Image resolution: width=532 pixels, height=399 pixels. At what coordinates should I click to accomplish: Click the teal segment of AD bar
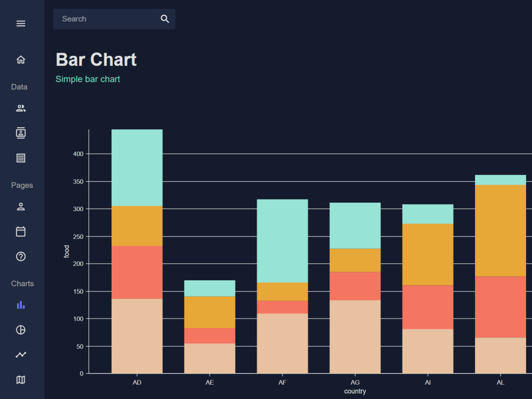(x=137, y=168)
